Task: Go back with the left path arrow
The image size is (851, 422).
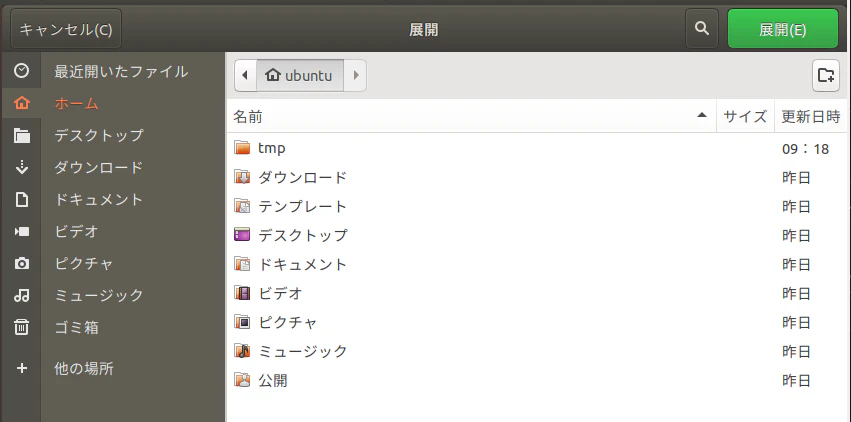Action: pos(245,75)
